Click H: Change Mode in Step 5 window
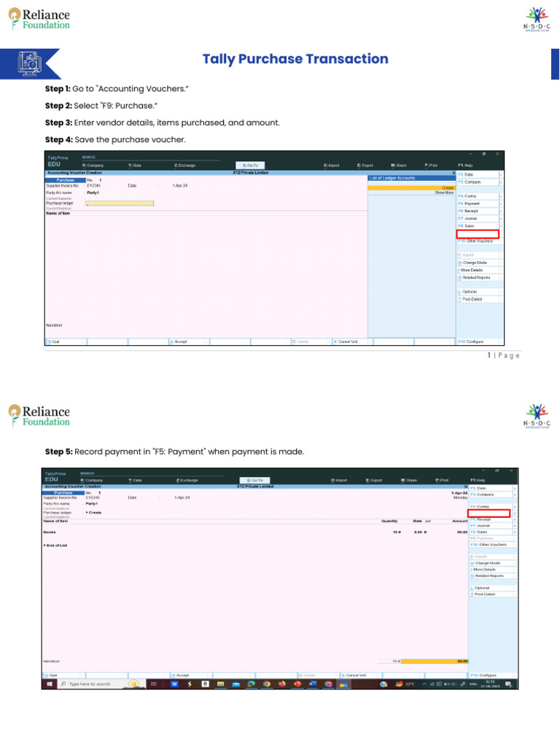This screenshot has width=560, height=747. [491, 563]
